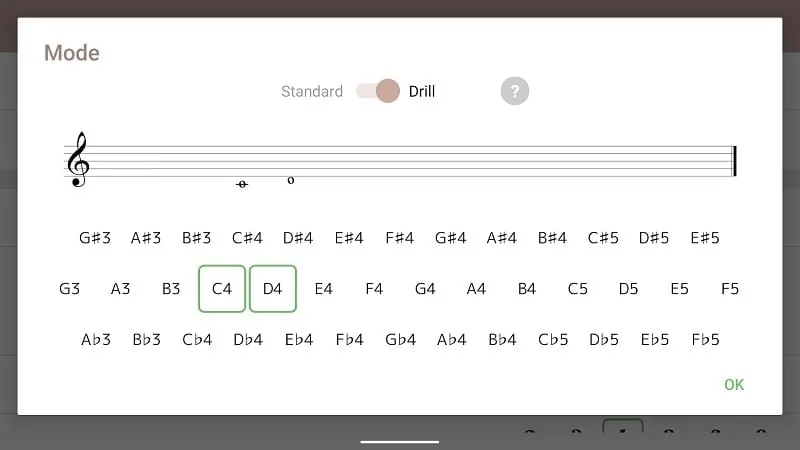Select the Eb5 note
The height and width of the screenshot is (450, 800).
(655, 340)
